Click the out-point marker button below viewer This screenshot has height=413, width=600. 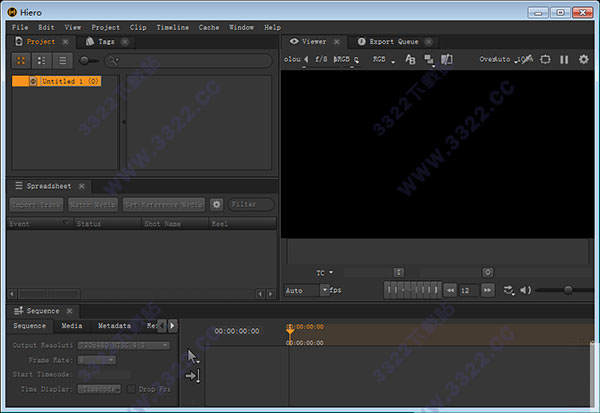[488, 272]
